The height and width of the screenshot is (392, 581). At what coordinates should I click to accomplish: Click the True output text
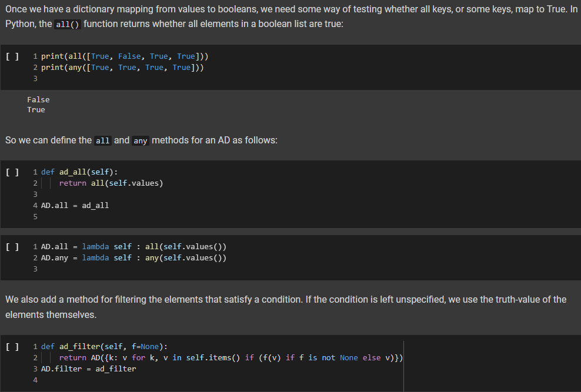(36, 109)
